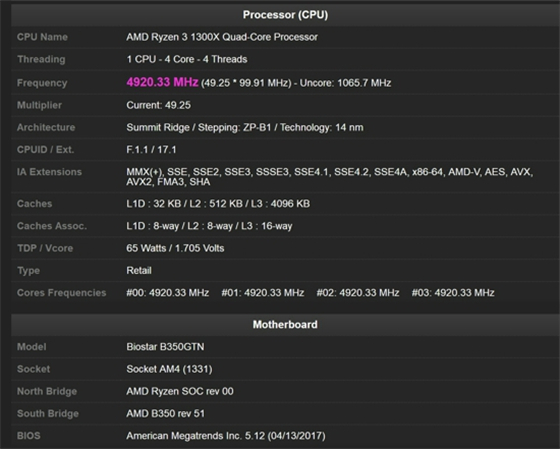Click core '#03: 4920.33 MHz' frequency

tap(453, 293)
